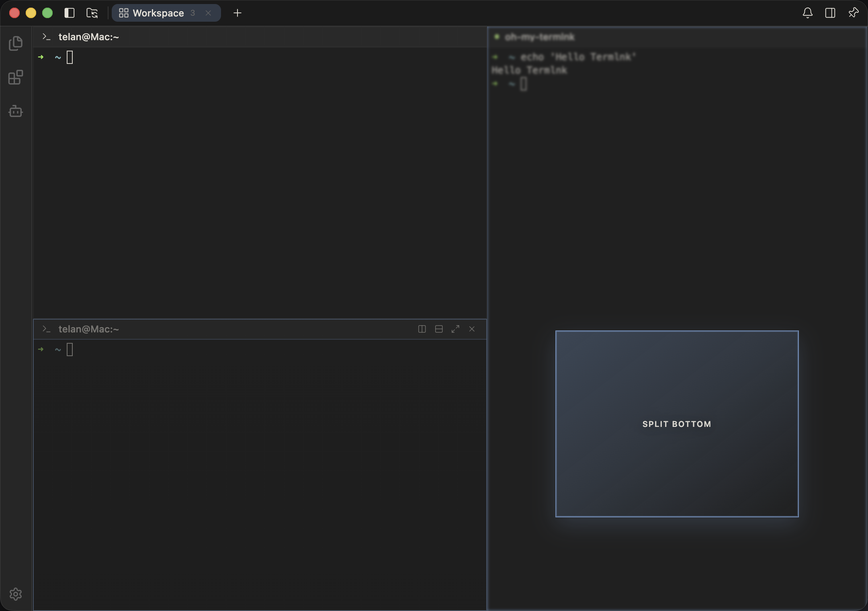Maximize the bottom telan@Mac pane
Screen dimensions: 868x611
(455, 329)
